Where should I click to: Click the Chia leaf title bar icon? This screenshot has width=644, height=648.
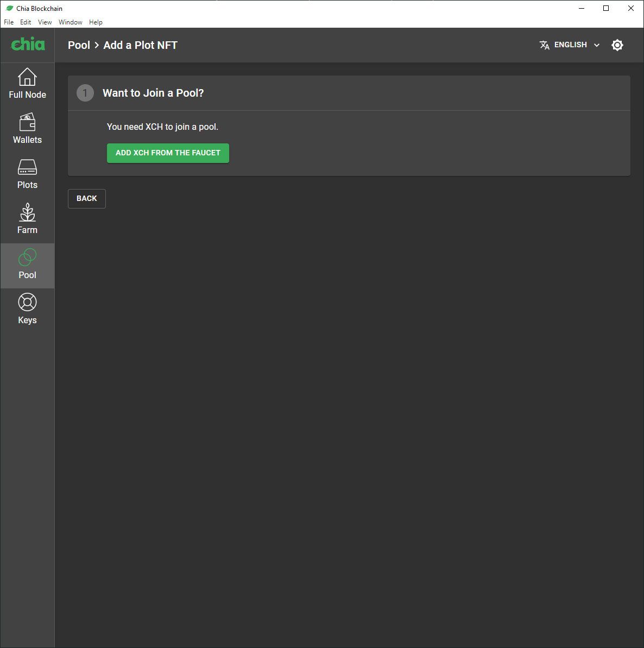pyautogui.click(x=9, y=8)
